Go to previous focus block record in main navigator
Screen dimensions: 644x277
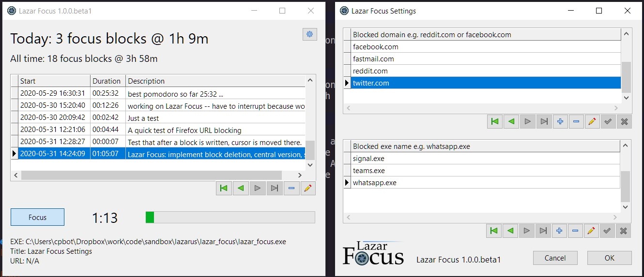pos(241,189)
